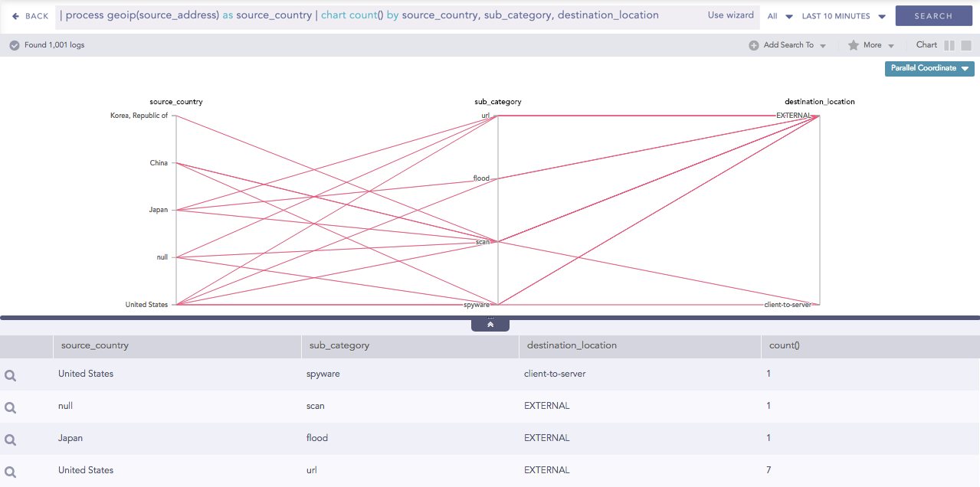This screenshot has width=980, height=487.
Task: Click the star icon beside More
Action: pos(853,45)
